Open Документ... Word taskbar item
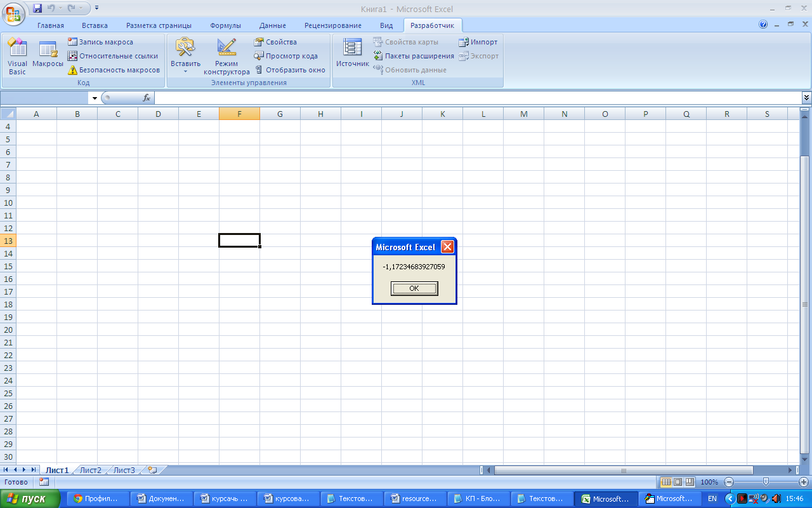Screen dimensions: 812x508 [x=160, y=498]
